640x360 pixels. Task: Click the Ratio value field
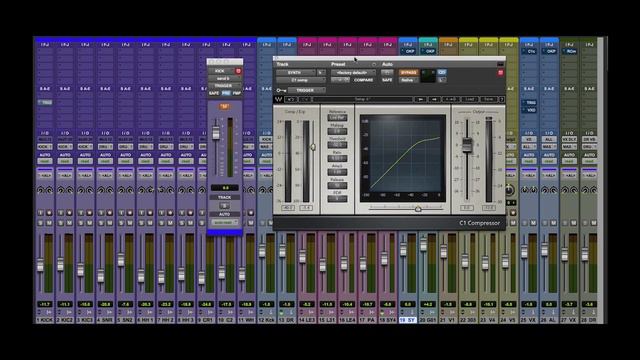click(337, 158)
